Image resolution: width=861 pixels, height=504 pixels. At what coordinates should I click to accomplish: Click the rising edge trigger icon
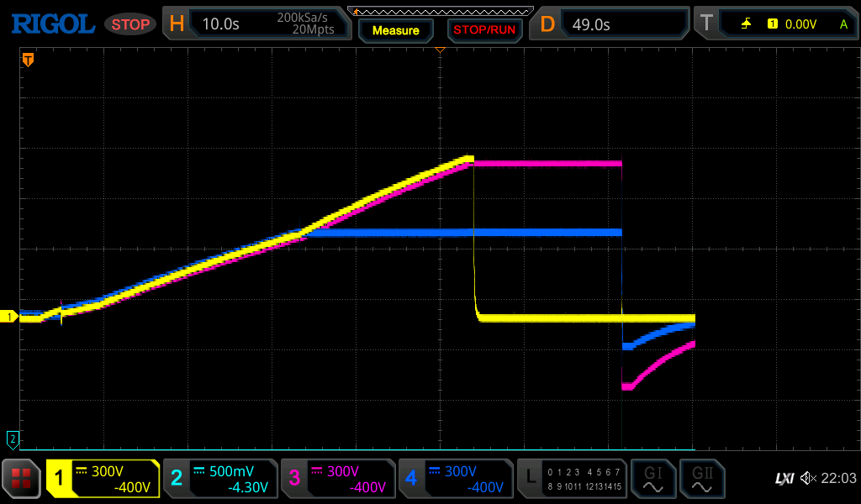click(746, 24)
